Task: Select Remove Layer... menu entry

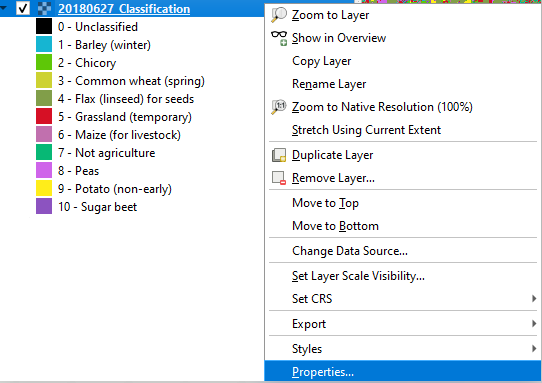Action: (x=403, y=178)
